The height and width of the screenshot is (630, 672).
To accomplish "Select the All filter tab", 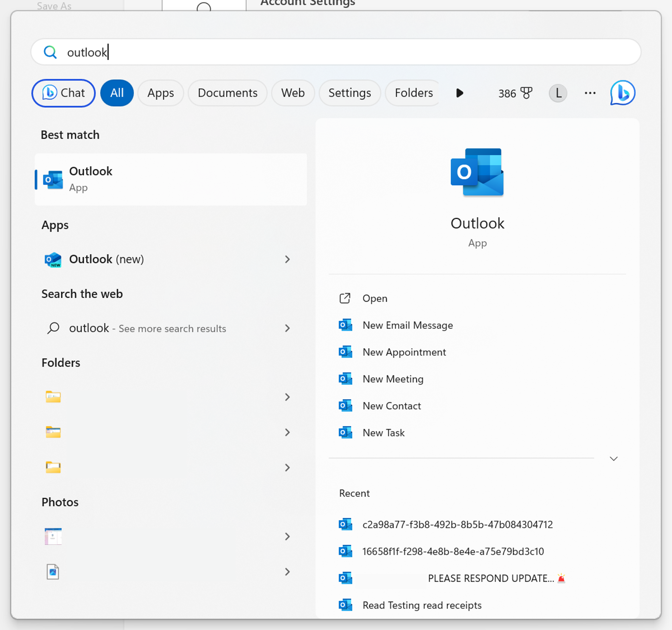I will coord(117,93).
